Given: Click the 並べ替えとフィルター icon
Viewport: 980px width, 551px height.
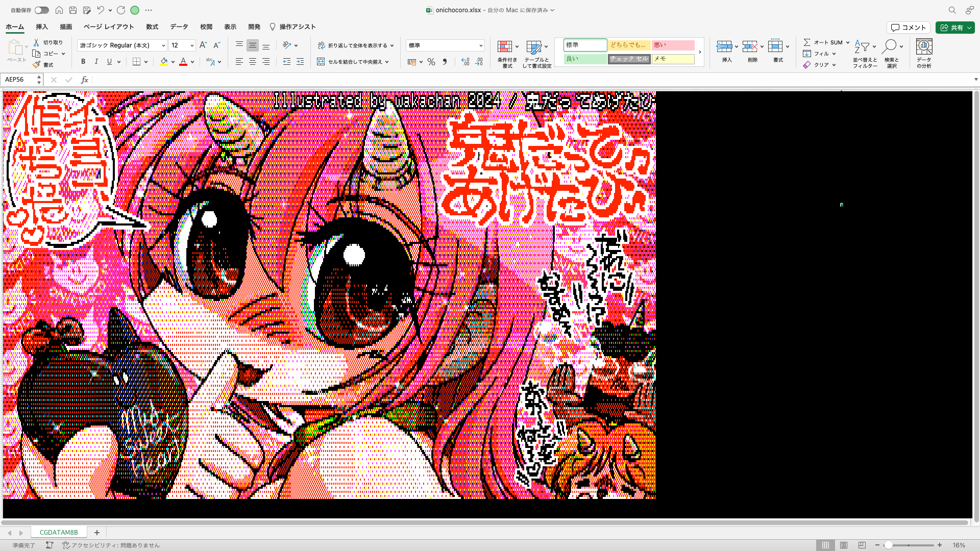Looking at the screenshot, I should 862,46.
